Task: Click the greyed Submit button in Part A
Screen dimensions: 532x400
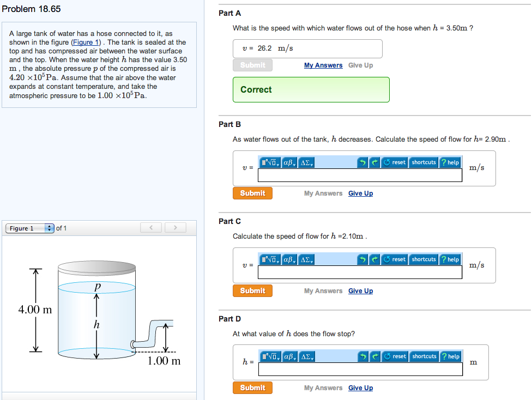Action: (252, 65)
